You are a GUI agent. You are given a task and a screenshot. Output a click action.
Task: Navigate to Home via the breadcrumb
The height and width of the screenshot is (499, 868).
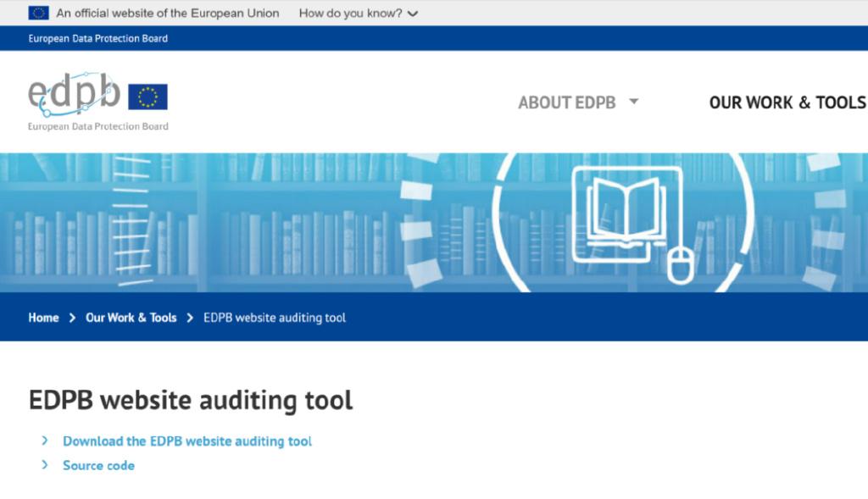point(43,317)
